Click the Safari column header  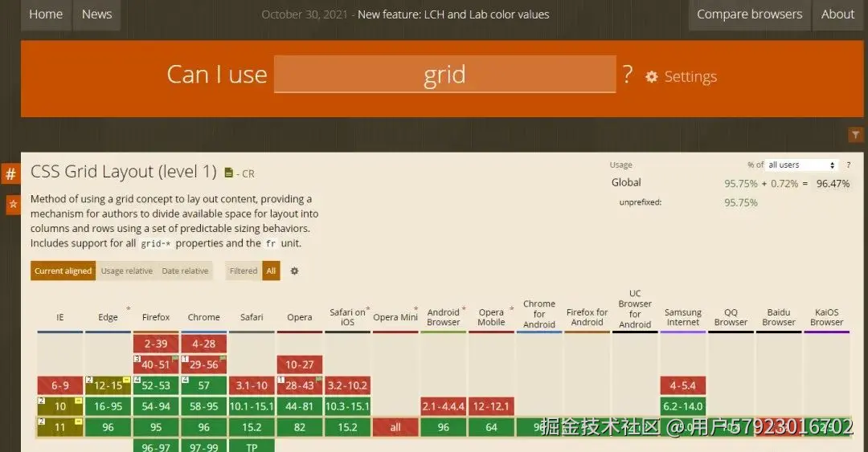pos(252,317)
